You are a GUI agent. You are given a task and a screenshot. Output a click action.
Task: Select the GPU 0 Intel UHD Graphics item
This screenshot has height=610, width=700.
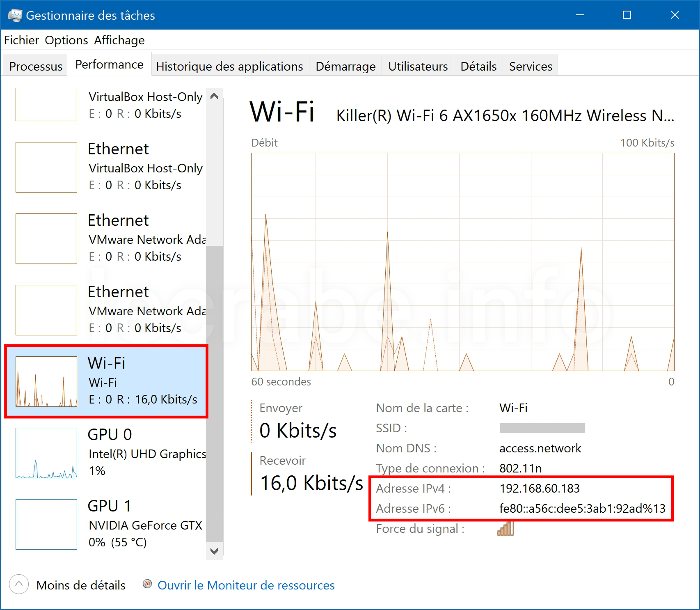pyautogui.click(x=106, y=453)
